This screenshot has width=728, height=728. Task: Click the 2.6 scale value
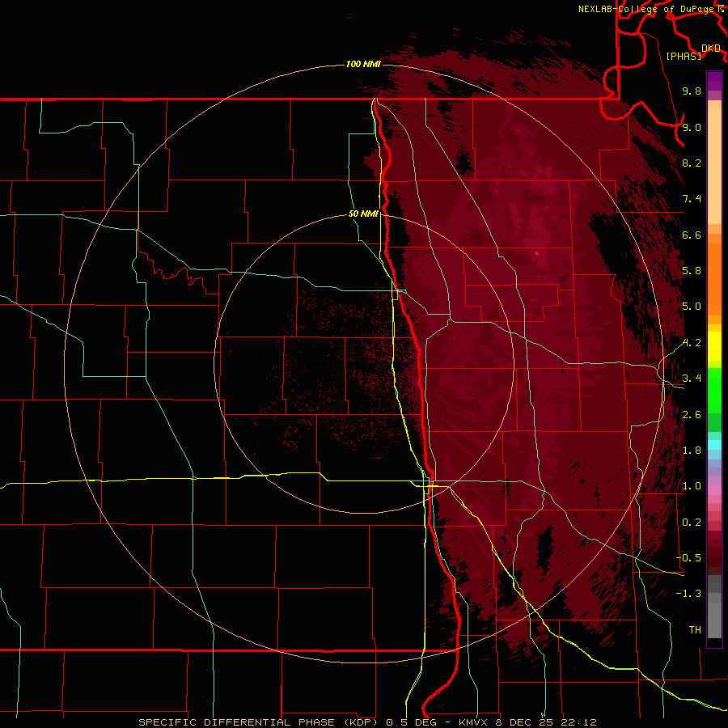(692, 415)
